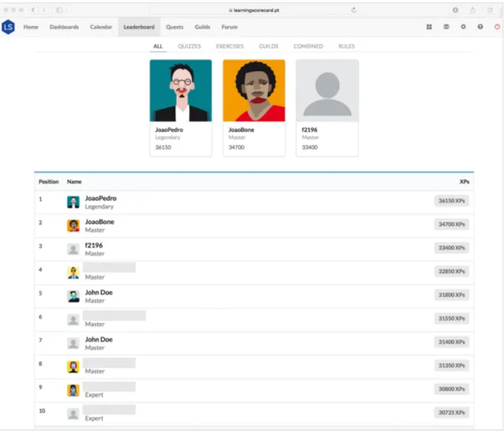The image size is (504, 434).
Task: Go to the Home menu item
Action: point(31,27)
